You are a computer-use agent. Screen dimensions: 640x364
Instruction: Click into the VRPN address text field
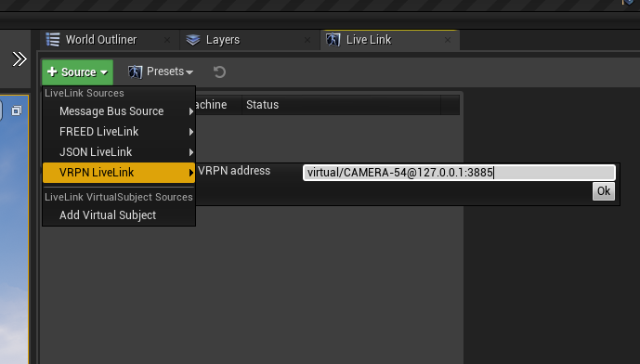[x=459, y=173]
